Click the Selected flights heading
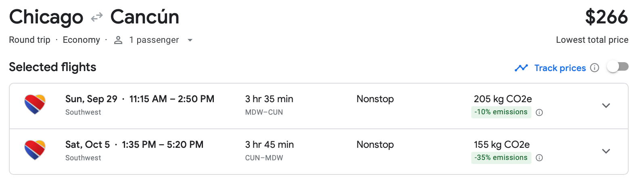The height and width of the screenshot is (189, 644). (x=52, y=67)
